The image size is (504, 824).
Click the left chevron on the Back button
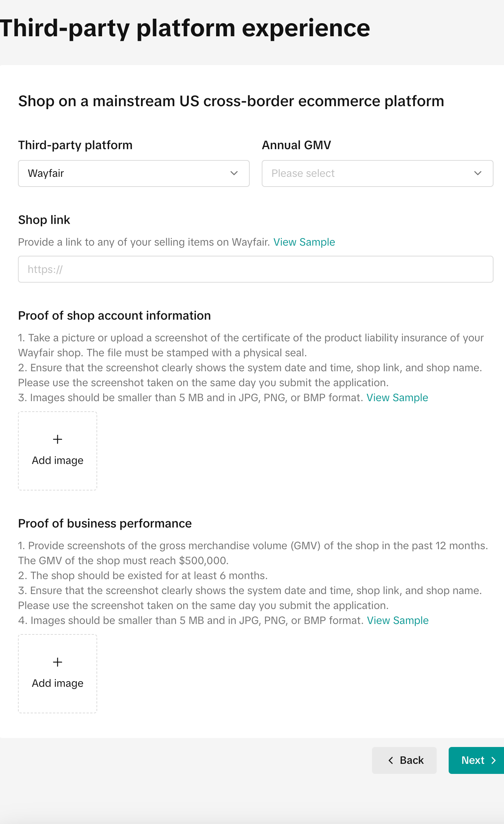pyautogui.click(x=391, y=760)
